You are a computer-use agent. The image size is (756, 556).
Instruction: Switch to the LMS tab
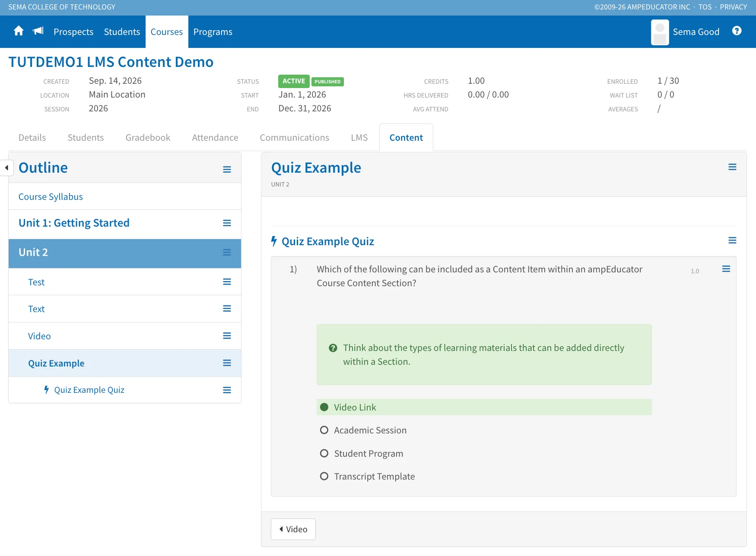[359, 138]
